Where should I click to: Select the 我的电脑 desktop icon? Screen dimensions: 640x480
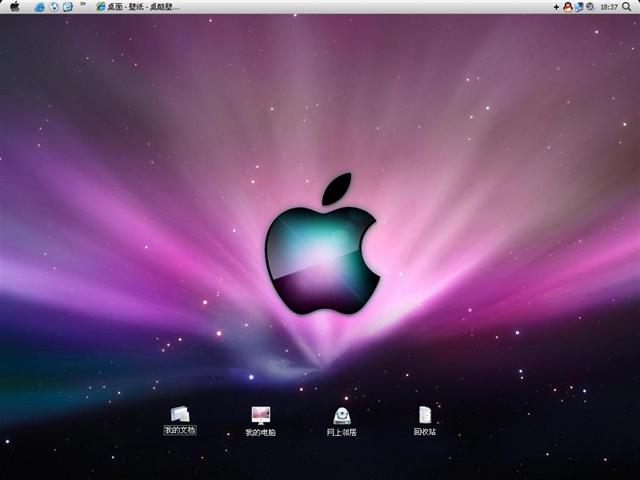click(260, 415)
